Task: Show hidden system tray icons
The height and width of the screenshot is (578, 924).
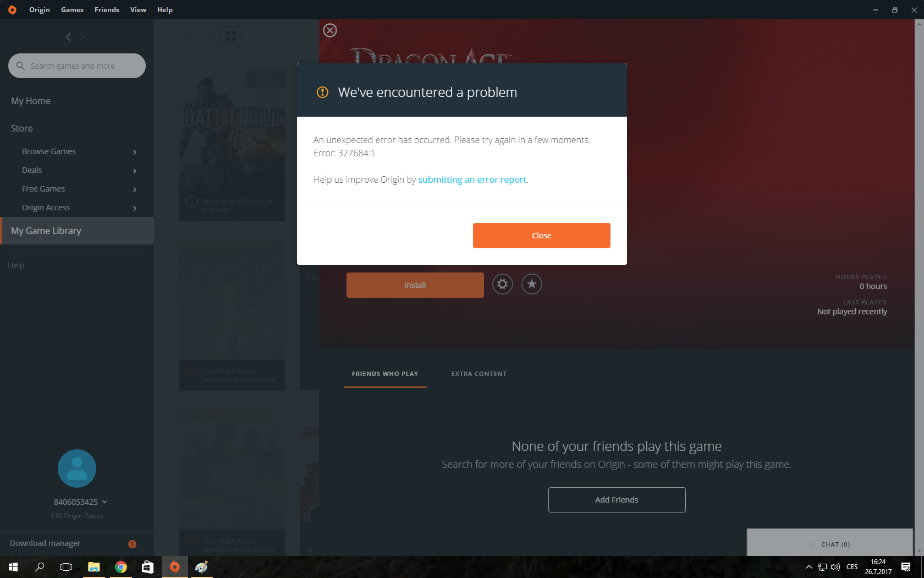Action: (x=809, y=567)
